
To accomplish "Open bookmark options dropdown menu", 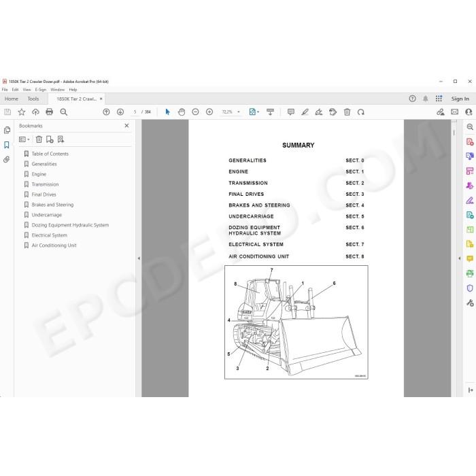I will coord(24,139).
